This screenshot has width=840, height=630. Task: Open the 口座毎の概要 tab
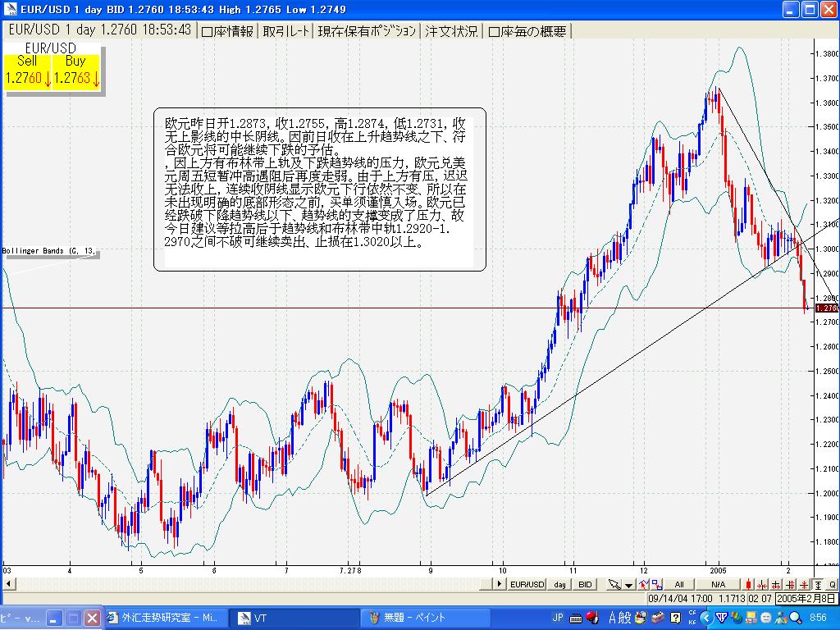527,31
